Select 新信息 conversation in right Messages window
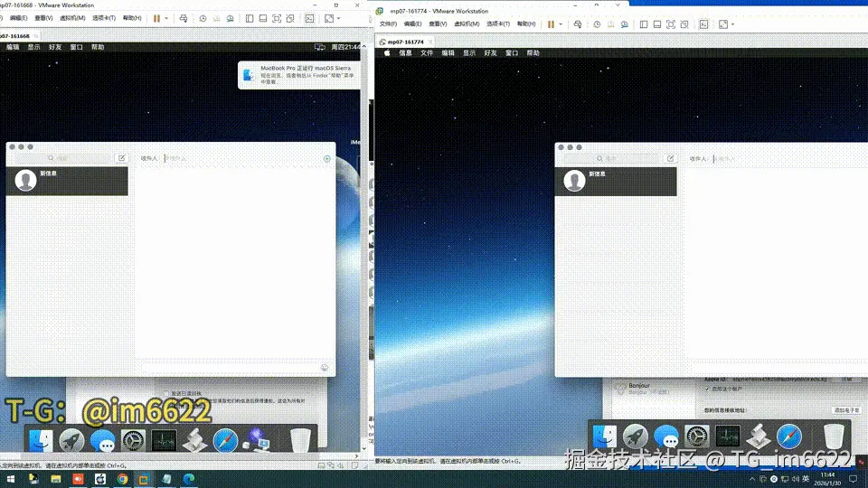Viewport: 868px width, 488px height. click(x=616, y=182)
